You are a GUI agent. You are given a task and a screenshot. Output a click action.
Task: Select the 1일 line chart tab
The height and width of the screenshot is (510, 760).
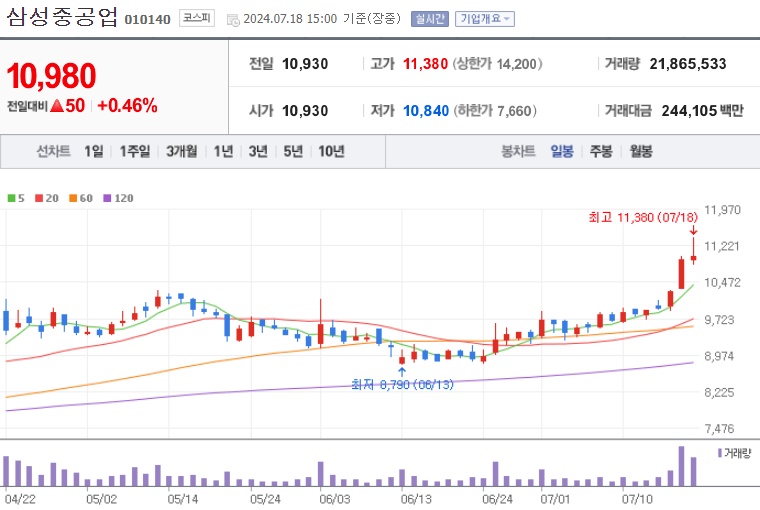(x=94, y=151)
